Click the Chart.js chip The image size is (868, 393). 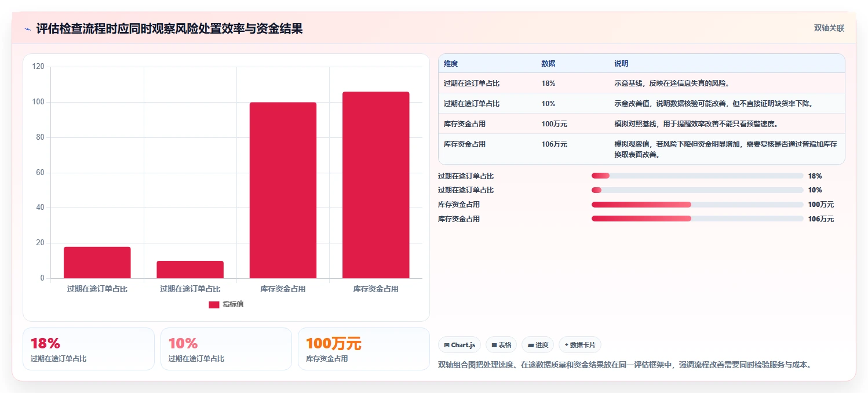tap(459, 345)
